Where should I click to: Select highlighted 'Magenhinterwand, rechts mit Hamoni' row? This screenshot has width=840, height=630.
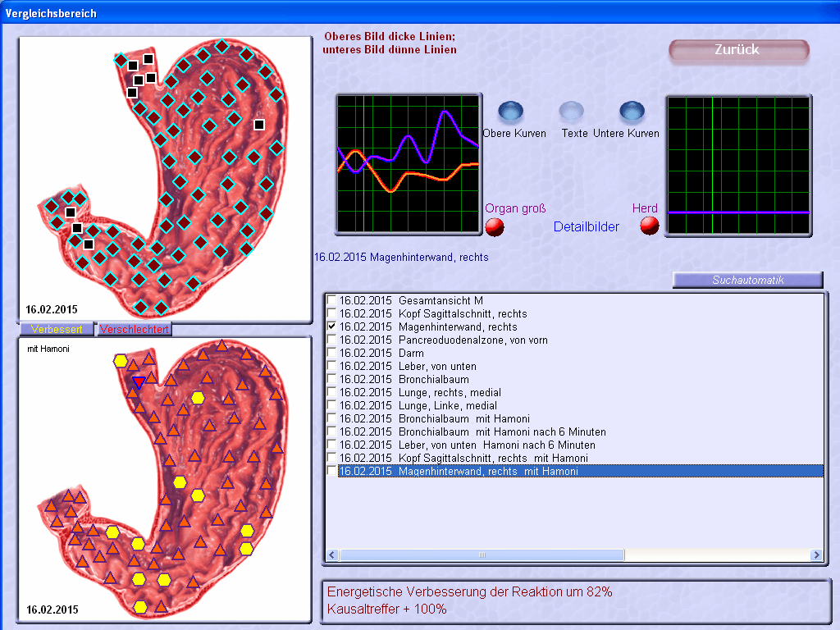[x=581, y=471]
